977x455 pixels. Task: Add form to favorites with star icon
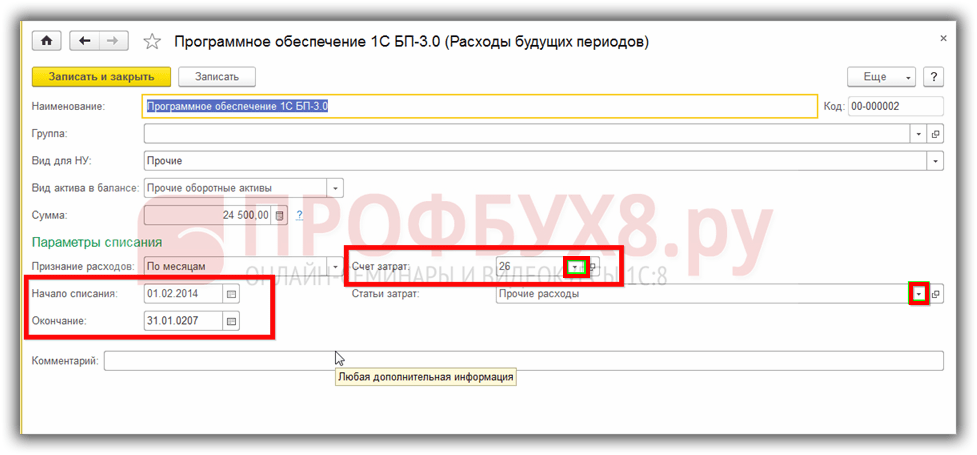pyautogui.click(x=152, y=42)
